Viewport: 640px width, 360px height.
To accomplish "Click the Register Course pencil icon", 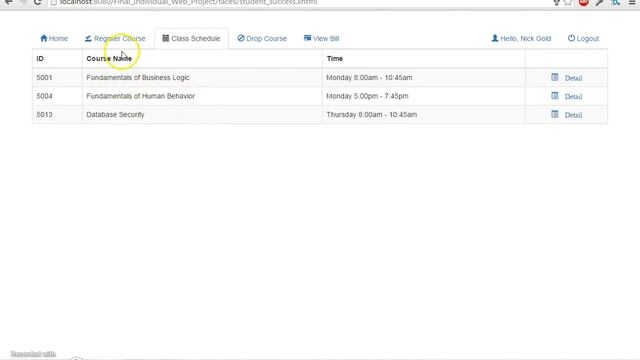I will pos(88,38).
